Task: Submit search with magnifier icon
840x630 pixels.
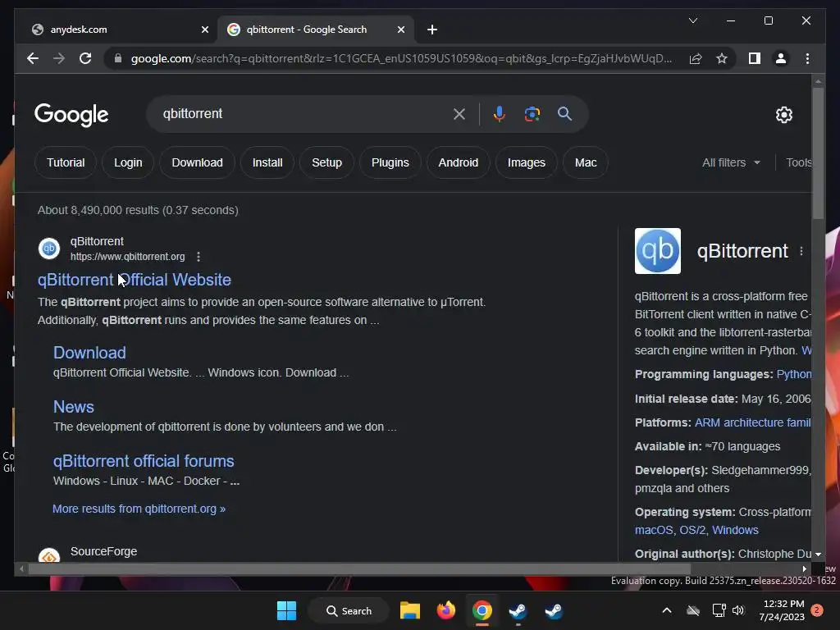Action: [564, 113]
